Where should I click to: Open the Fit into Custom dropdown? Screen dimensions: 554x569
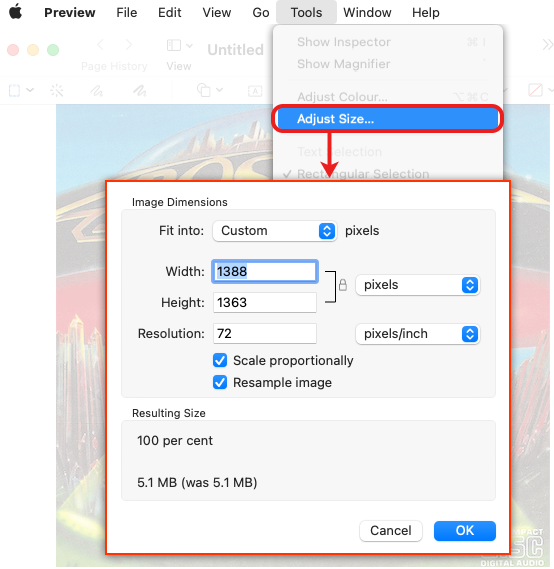(x=275, y=231)
